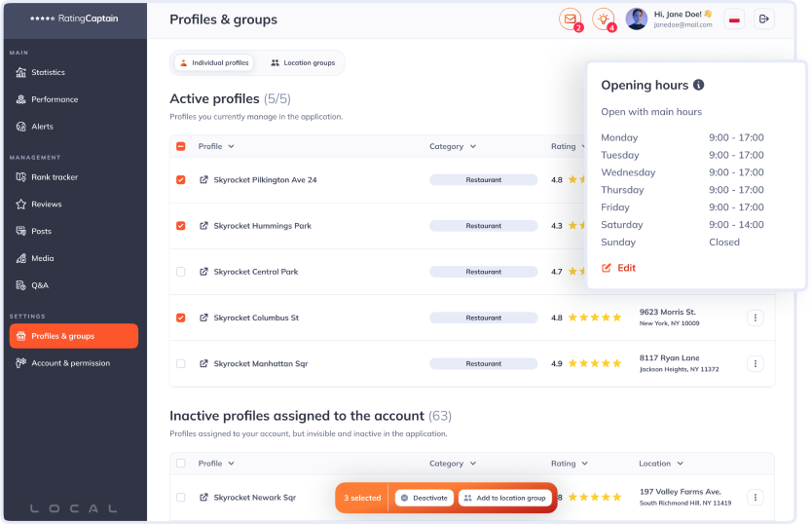Check the Skyrocket Central Park checkbox
This screenshot has height=524, width=812.
(180, 272)
